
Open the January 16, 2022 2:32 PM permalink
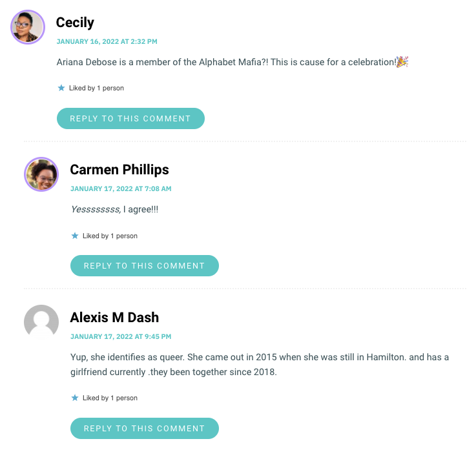coord(107,41)
